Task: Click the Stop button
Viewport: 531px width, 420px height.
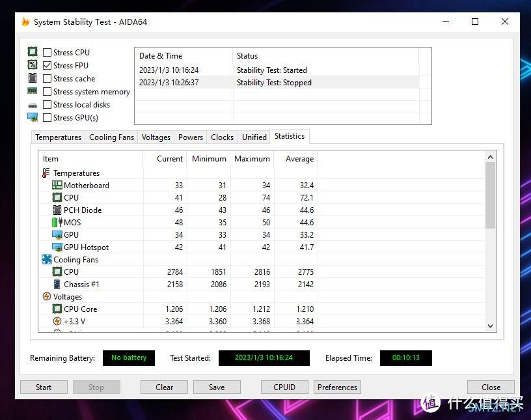Action: 96,387
